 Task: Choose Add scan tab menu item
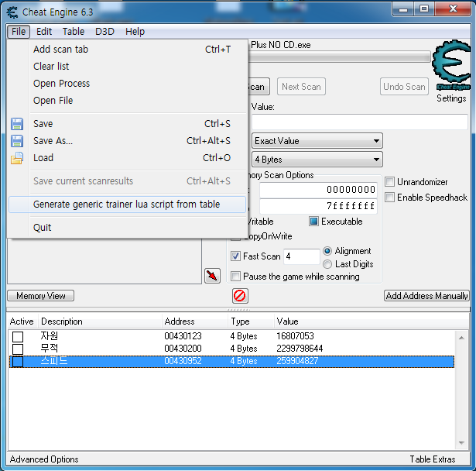127,50
